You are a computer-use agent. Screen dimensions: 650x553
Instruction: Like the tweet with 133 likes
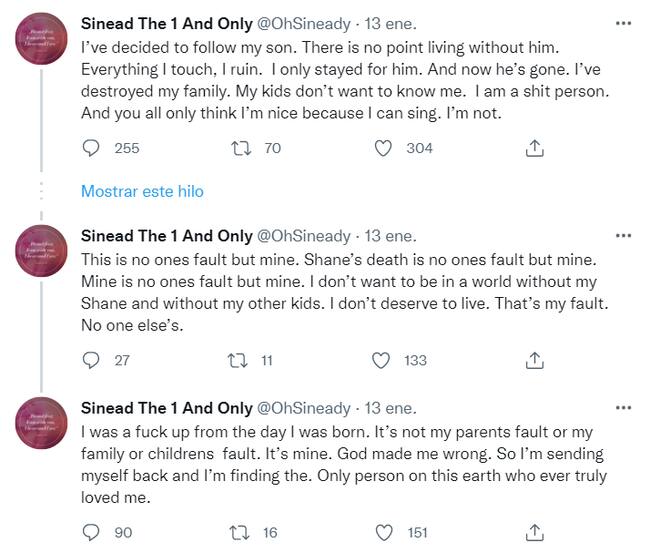[x=383, y=360]
